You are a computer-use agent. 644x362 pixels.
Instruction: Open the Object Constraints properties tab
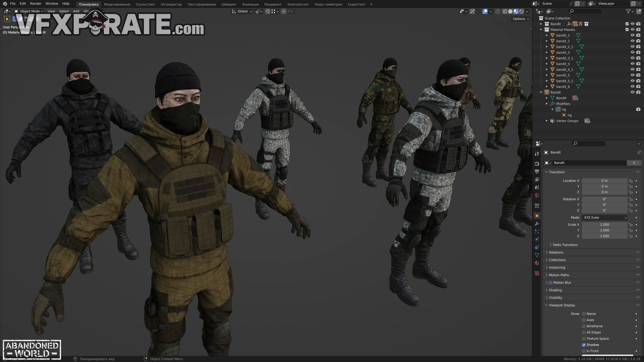coord(537,247)
